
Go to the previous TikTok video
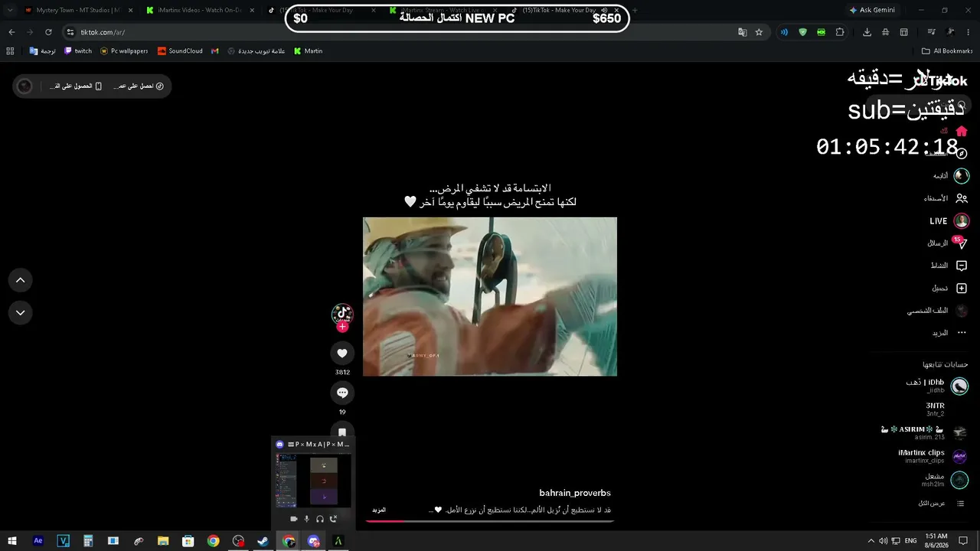[x=21, y=280]
